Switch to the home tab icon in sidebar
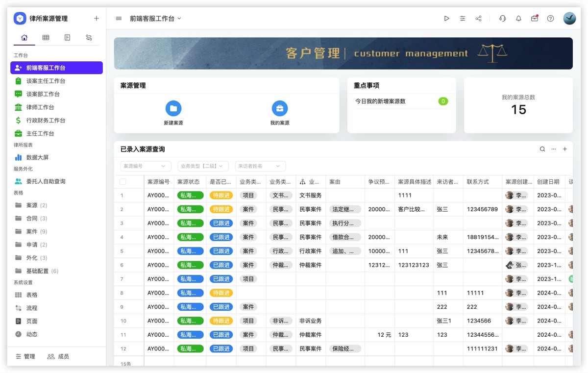 click(24, 37)
